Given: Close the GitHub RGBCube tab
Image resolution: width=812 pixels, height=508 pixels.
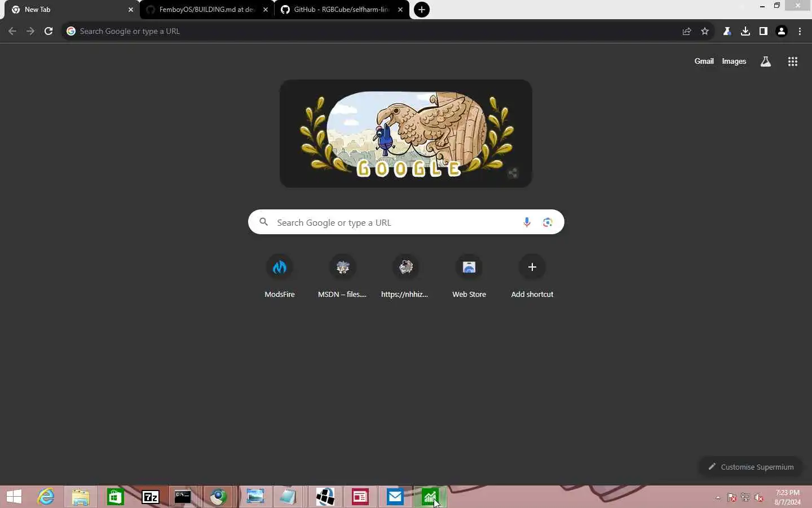Looking at the screenshot, I should point(400,10).
